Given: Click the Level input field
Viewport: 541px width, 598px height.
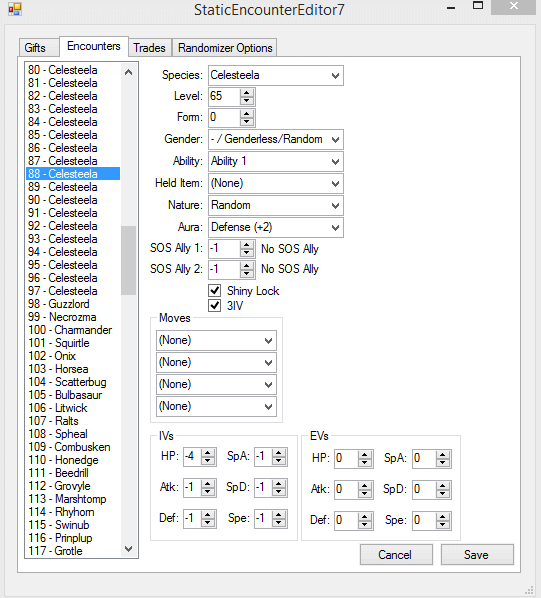Looking at the screenshot, I should [x=225, y=96].
